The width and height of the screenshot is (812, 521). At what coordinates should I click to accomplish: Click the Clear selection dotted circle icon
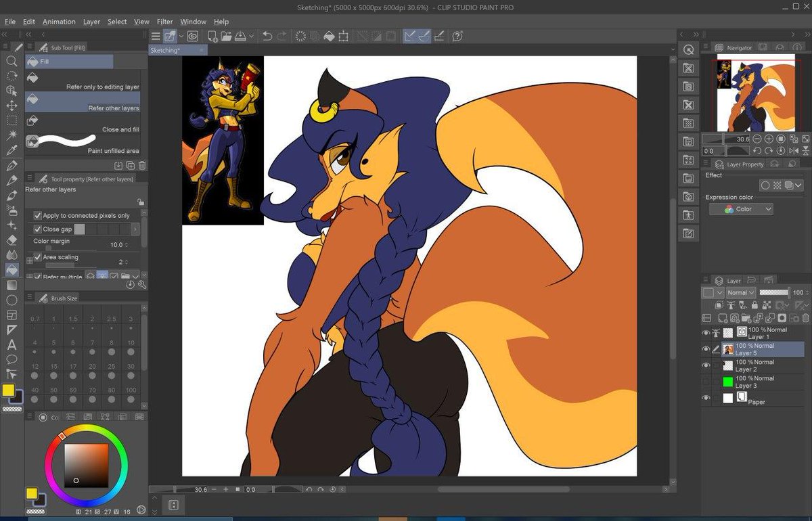[x=300, y=36]
